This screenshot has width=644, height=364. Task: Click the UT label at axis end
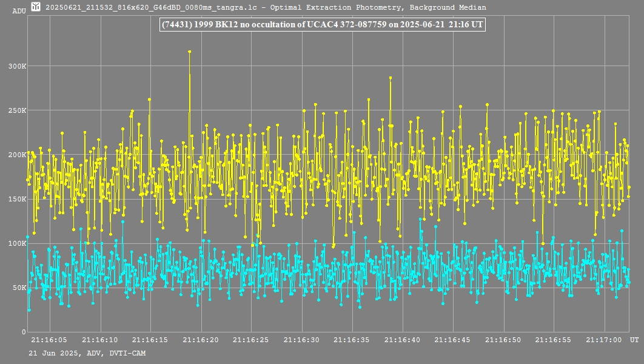(x=634, y=339)
